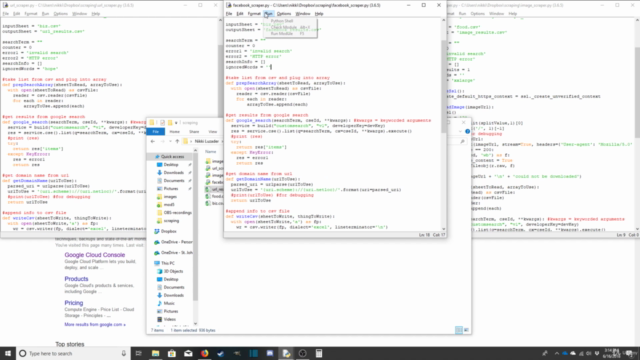Viewport: 640px width, 360px height.
Task: Open Python IDLE icon in taskbar
Action: point(286,353)
